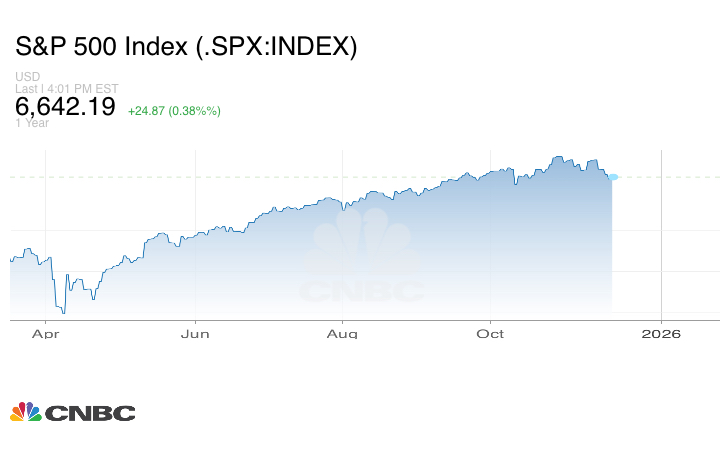Screen dimensions: 720x450
Task: Click the light blue current-price marker dot
Action: pyautogui.click(x=613, y=177)
